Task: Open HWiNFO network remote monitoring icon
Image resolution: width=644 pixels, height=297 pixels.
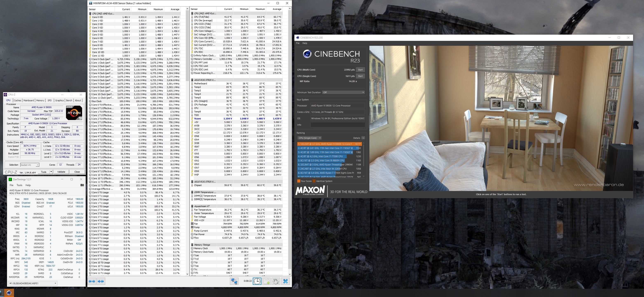Action: click(x=234, y=281)
